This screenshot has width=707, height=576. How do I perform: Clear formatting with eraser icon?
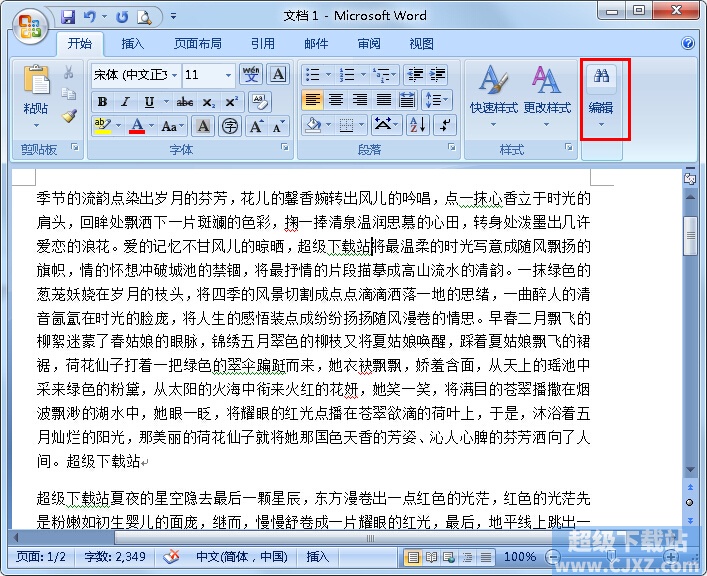[260, 102]
